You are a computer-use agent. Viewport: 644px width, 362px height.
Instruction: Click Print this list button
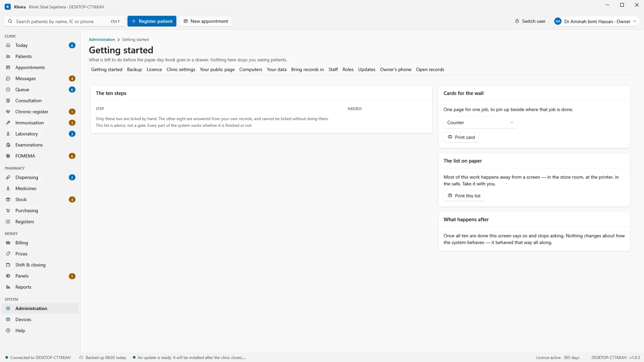[464, 196]
